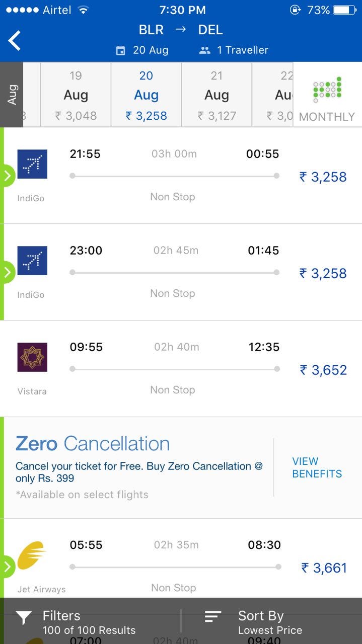Open the Filters funnel icon
Image resolution: width=362 pixels, height=644 pixels.
(x=24, y=618)
